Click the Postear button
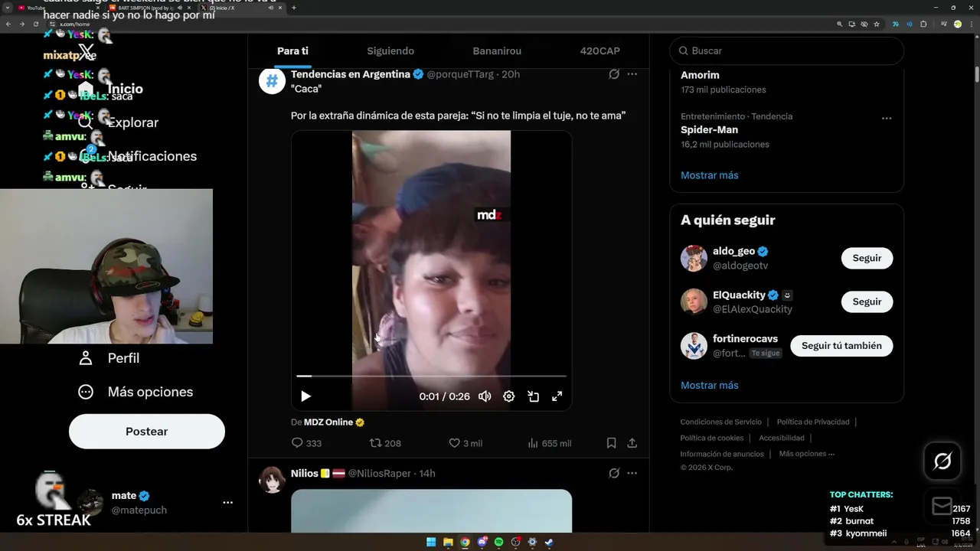 tap(147, 432)
